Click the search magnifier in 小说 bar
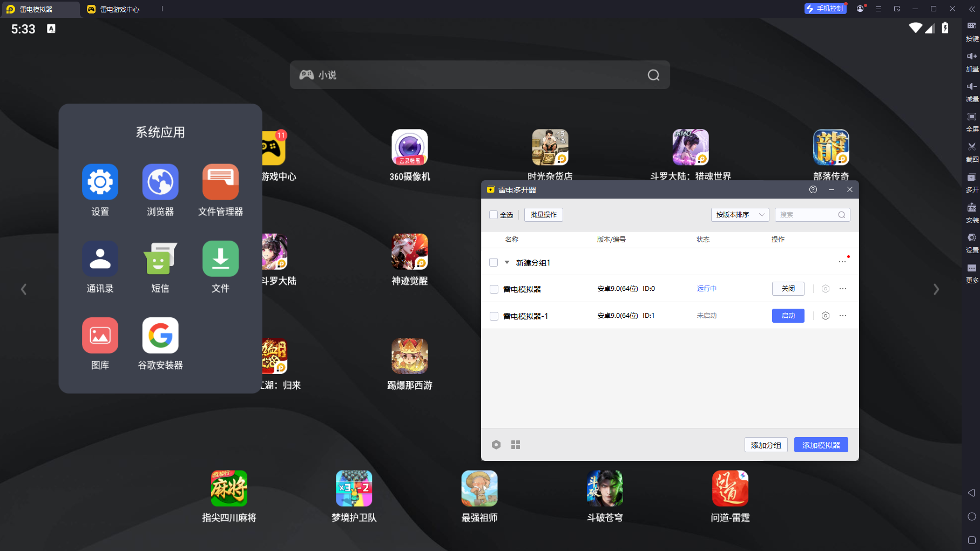Screen dimensions: 980x551 653,75
